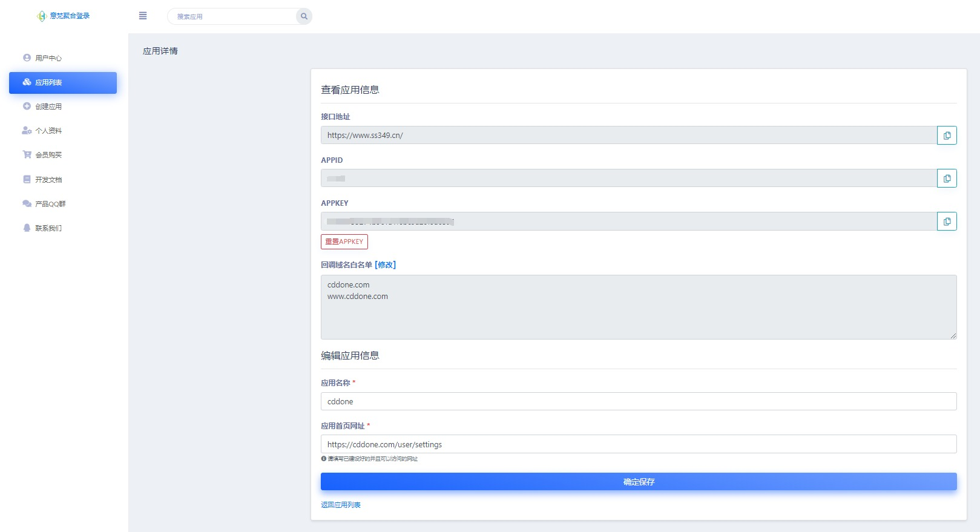The height and width of the screenshot is (532, 980).
Task: Click the site logo in the header
Action: point(63,16)
